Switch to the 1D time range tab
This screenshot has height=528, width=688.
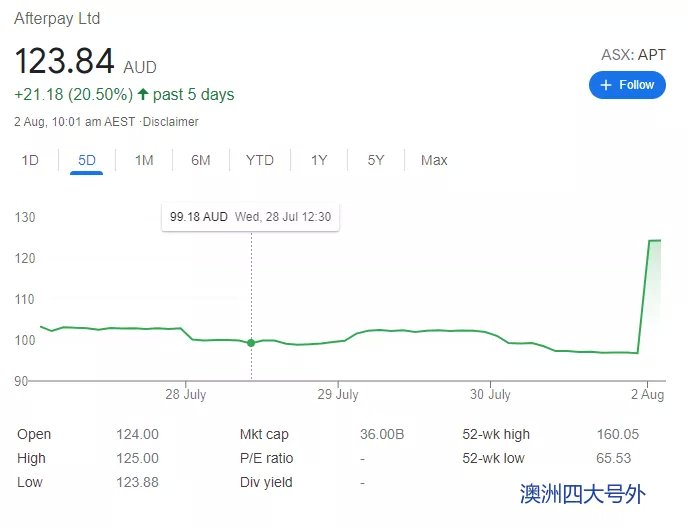pos(30,160)
